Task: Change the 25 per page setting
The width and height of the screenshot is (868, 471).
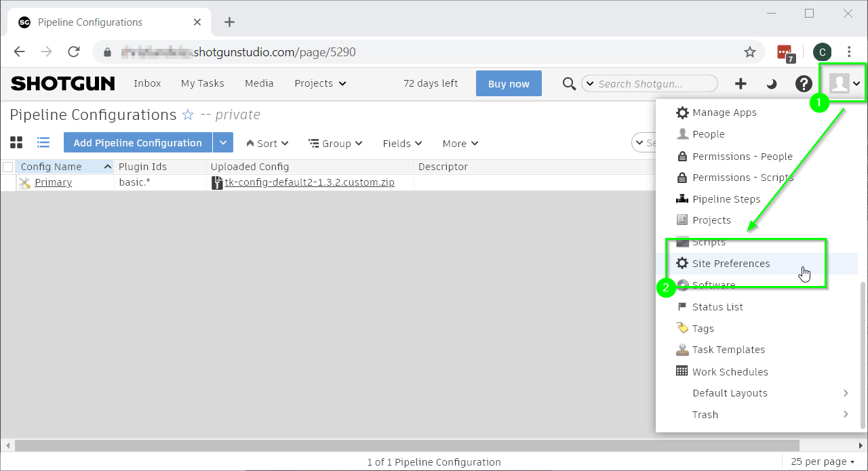Action: tap(821, 462)
